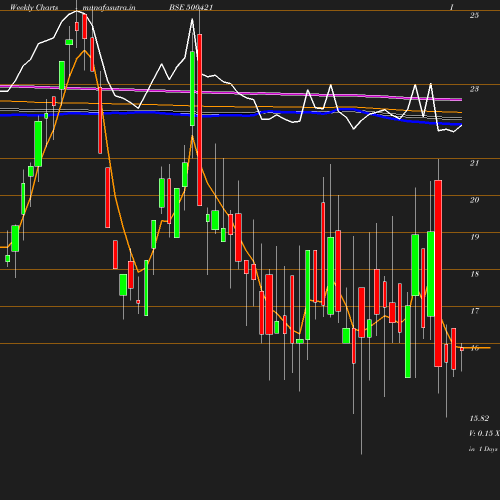This screenshot has height=500, width=500.
Task: Click the "19" price axis label
Action: pyautogui.click(x=474, y=237)
